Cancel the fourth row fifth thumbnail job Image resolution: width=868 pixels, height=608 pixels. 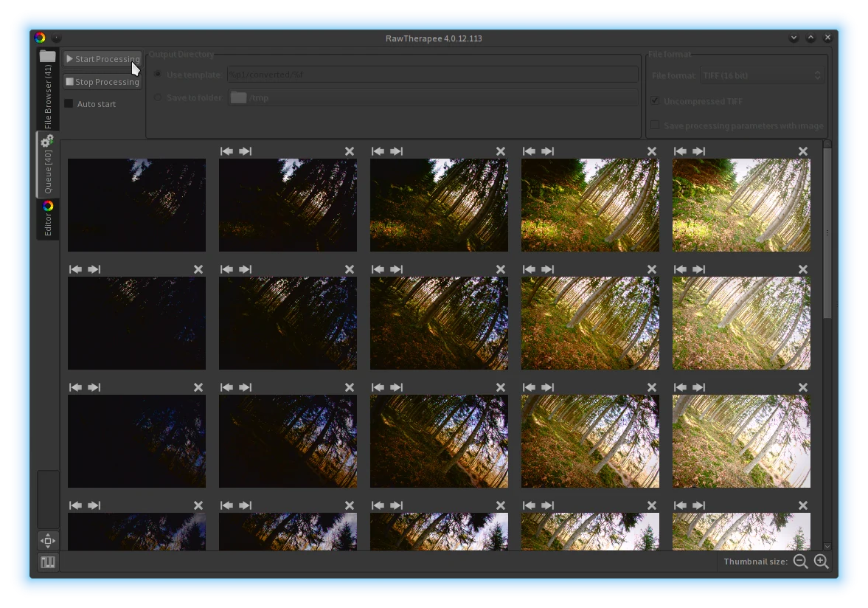[x=802, y=505]
